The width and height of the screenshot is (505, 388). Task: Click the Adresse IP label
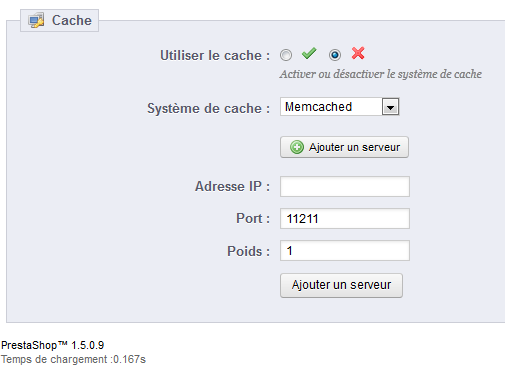(232, 186)
